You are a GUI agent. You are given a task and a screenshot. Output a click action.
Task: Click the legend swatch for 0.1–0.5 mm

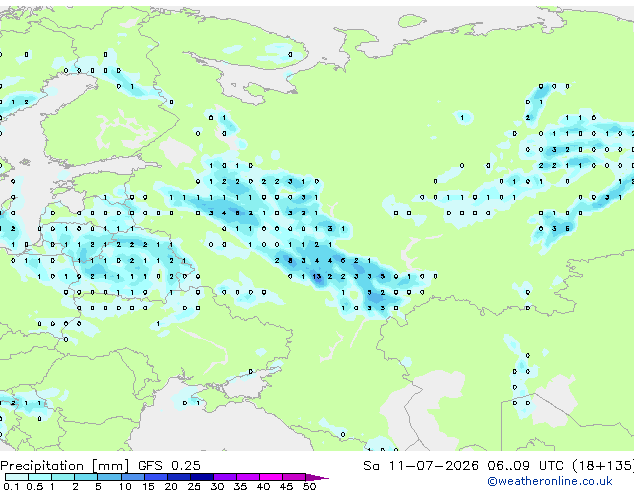(x=17, y=477)
